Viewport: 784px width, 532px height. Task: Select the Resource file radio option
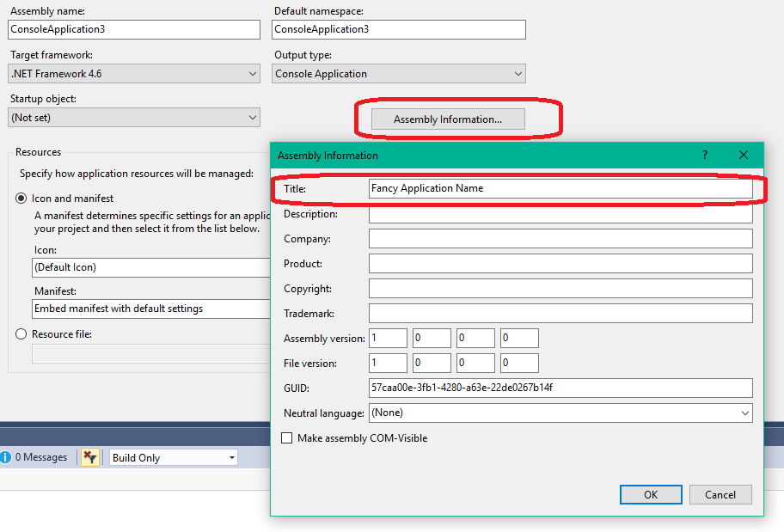pyautogui.click(x=21, y=334)
